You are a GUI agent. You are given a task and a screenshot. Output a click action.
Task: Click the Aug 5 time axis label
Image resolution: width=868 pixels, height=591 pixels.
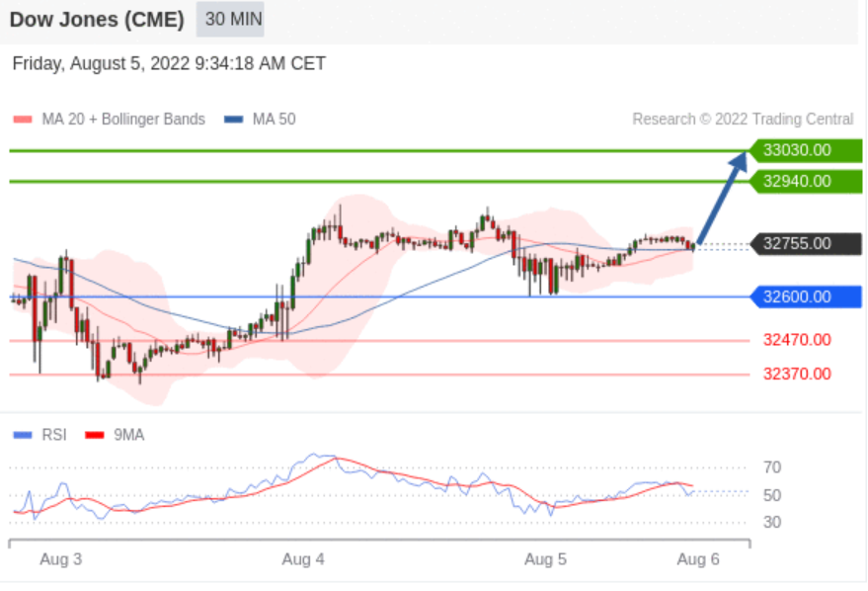pyautogui.click(x=545, y=559)
